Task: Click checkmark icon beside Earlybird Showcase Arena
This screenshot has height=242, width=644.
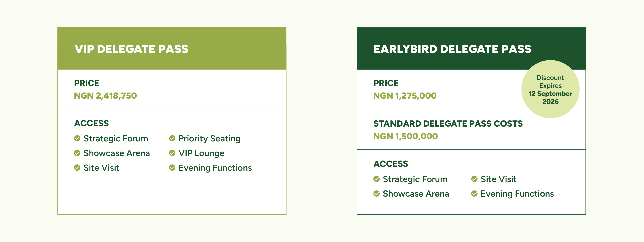Action: coord(376,194)
